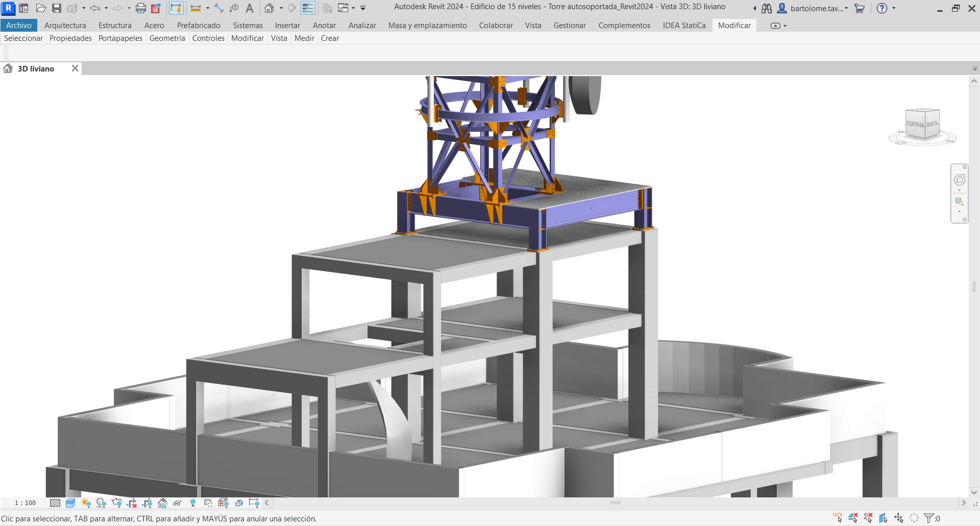Viewport: 980px width, 526px height.
Task: Switch to the Acero ribbon tab
Action: pyautogui.click(x=155, y=25)
